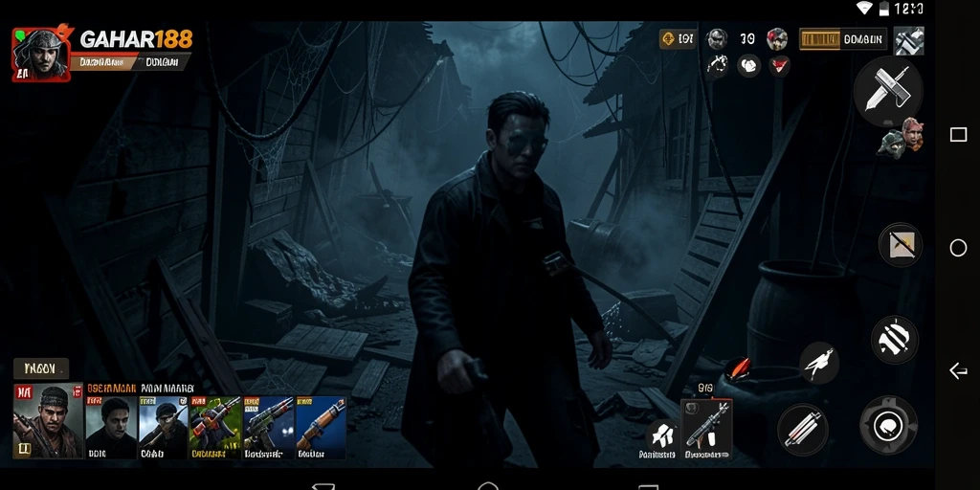Select the masked ninja with blade card
Viewport: 980px width, 490px height.
pos(163,428)
